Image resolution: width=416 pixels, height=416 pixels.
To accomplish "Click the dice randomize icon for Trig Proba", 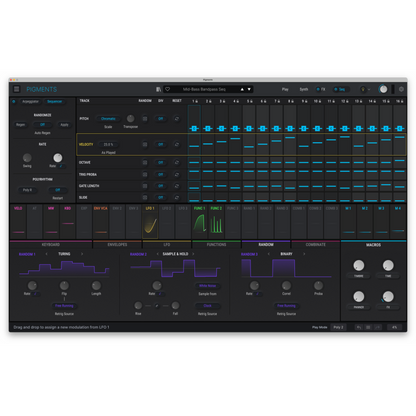I will 145,174.
